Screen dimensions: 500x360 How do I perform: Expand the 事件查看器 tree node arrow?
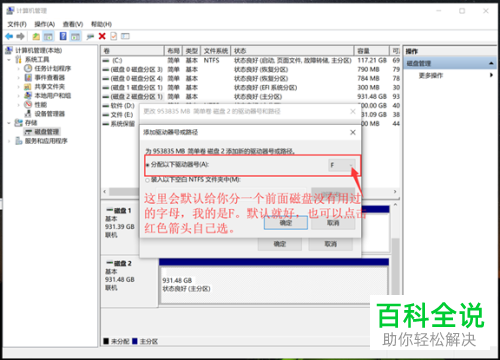19,78
